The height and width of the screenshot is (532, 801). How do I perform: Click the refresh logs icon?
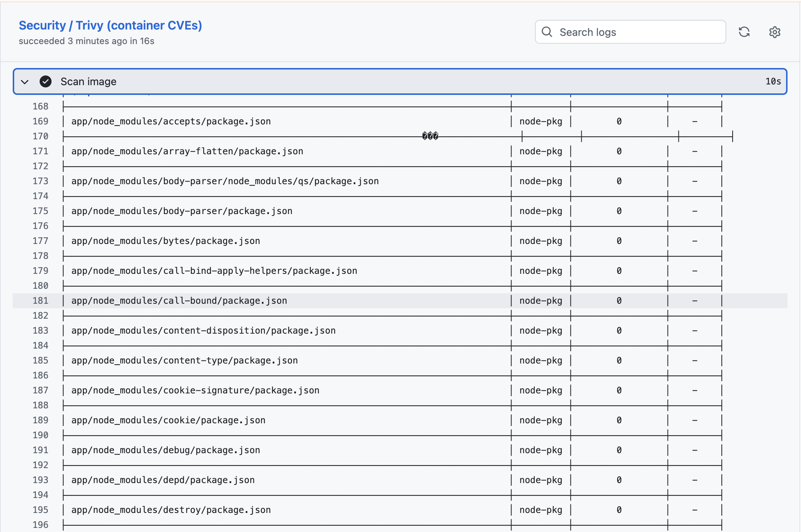click(744, 32)
